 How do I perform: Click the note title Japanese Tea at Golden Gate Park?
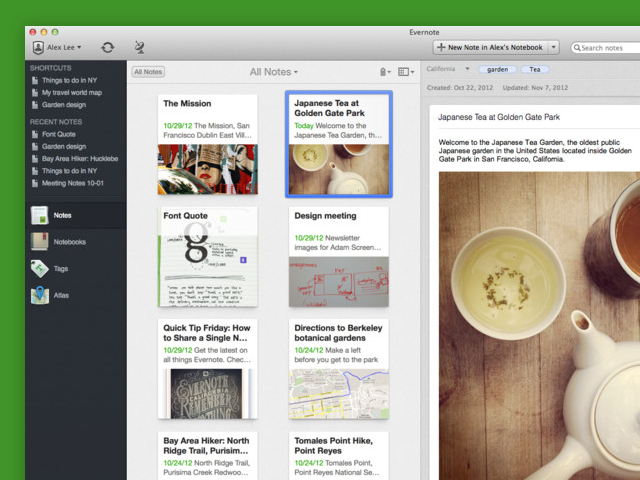(x=499, y=117)
